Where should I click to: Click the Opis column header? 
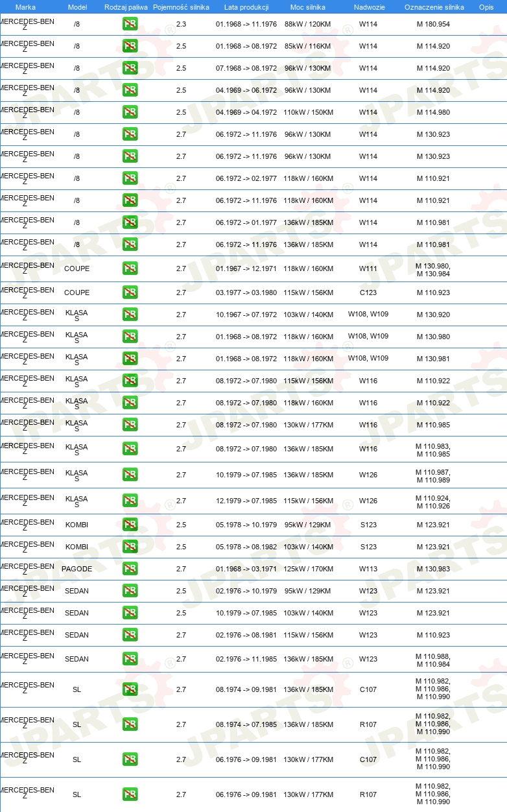click(486, 7)
